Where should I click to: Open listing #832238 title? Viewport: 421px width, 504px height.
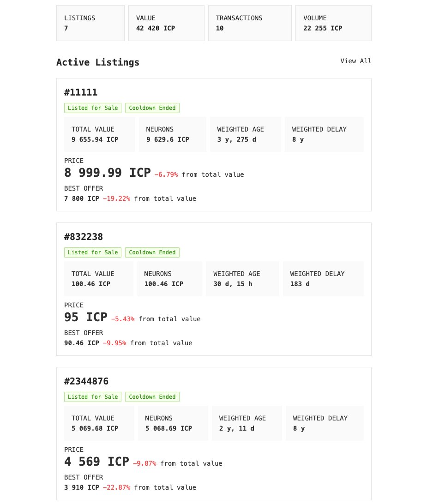84,237
